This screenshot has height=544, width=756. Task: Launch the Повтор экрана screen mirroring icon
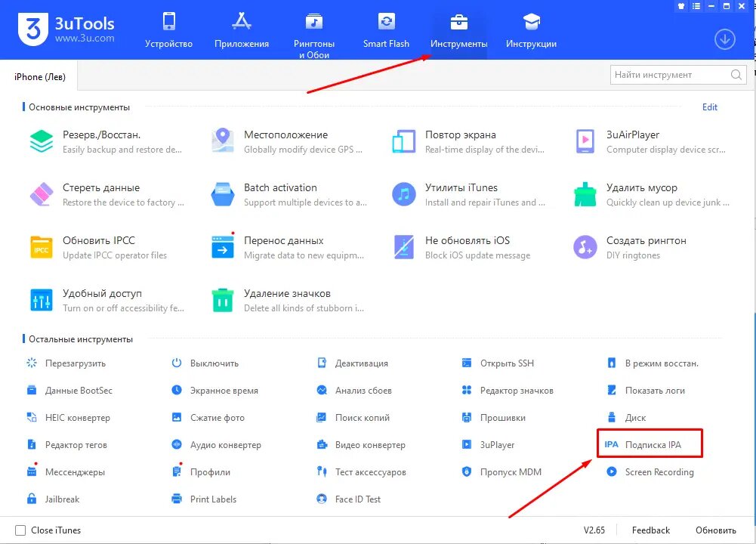click(403, 141)
